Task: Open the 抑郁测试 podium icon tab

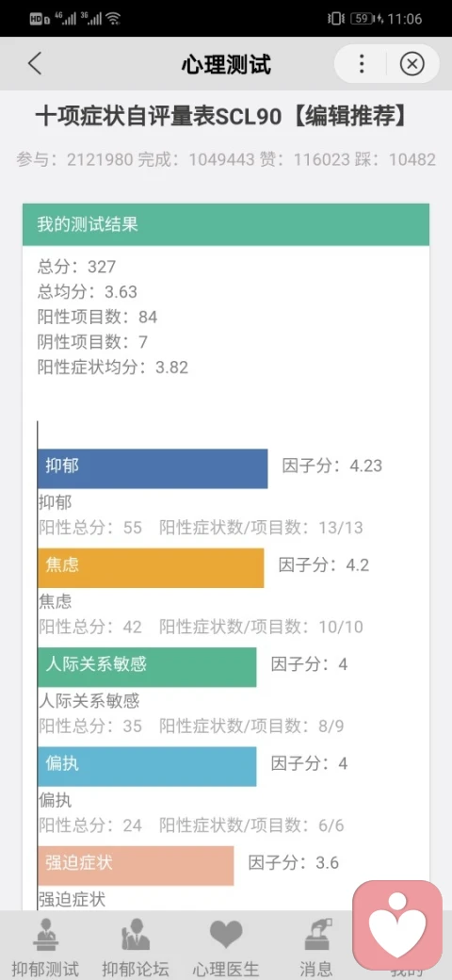Action: coord(45,936)
